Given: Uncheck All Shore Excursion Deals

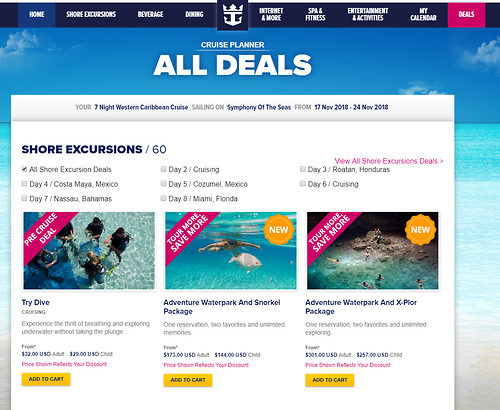Looking at the screenshot, I should [24, 169].
